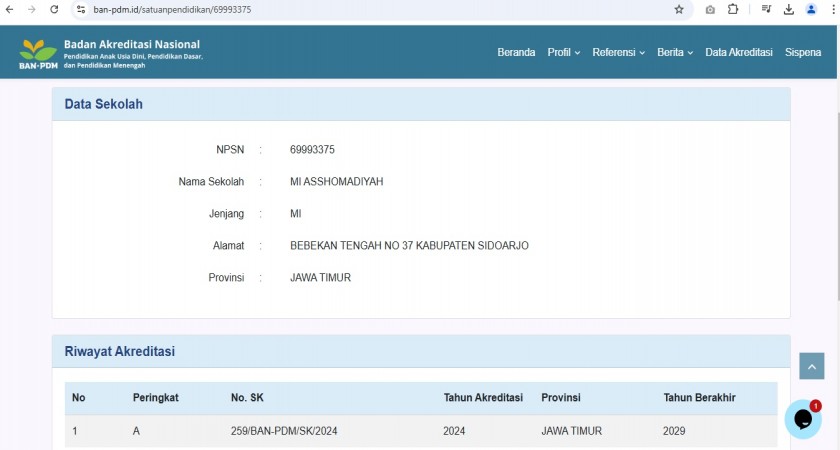The width and height of the screenshot is (840, 450).
Task: Go to the Beranda menu item
Action: [x=516, y=52]
